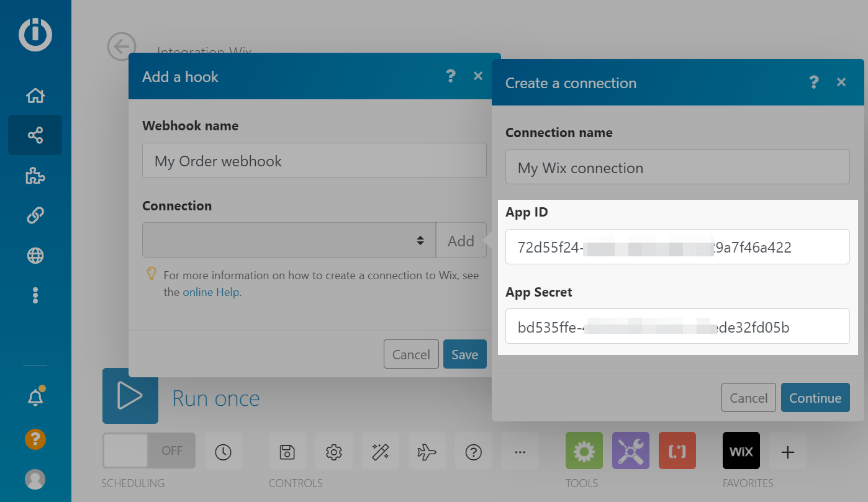Expand the three-dot More menu in sidebar

[35, 295]
